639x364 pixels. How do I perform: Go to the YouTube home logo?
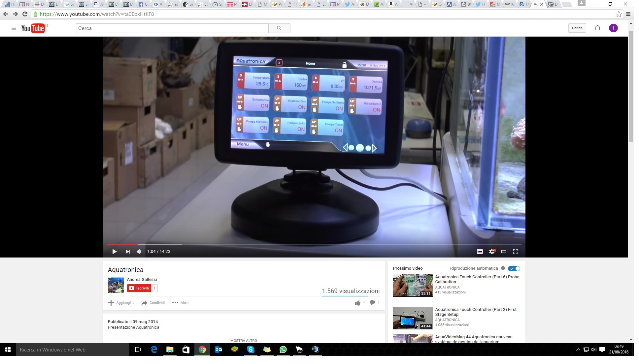[x=33, y=28]
